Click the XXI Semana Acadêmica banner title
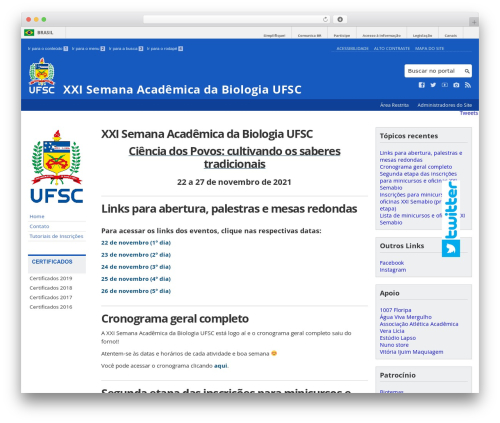 (182, 90)
